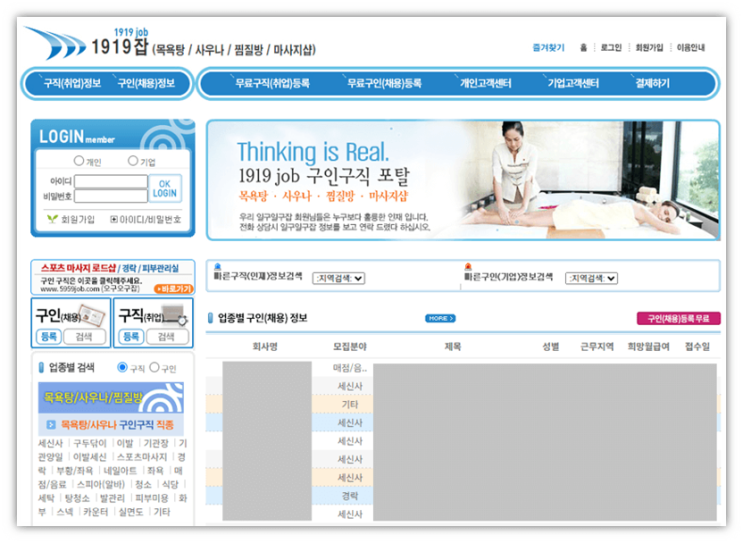Click the 구직(취업) card image
Image resolution: width=743 pixels, height=543 pixels.
[x=175, y=315]
